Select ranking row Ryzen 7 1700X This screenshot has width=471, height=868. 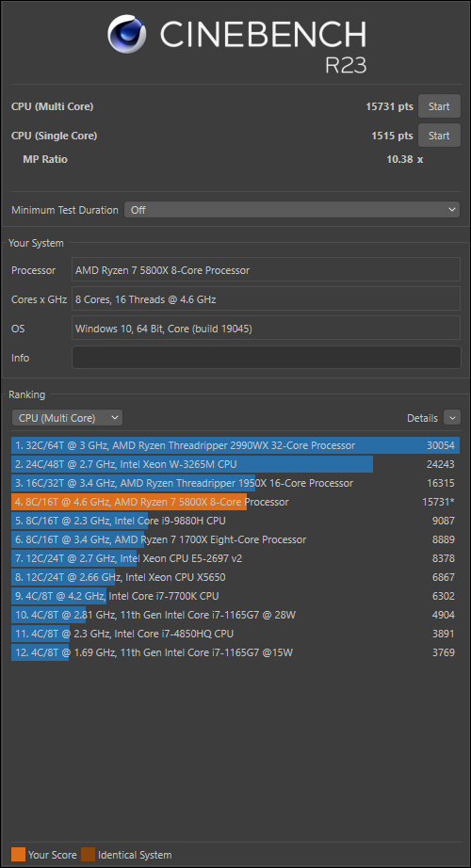tap(235, 539)
